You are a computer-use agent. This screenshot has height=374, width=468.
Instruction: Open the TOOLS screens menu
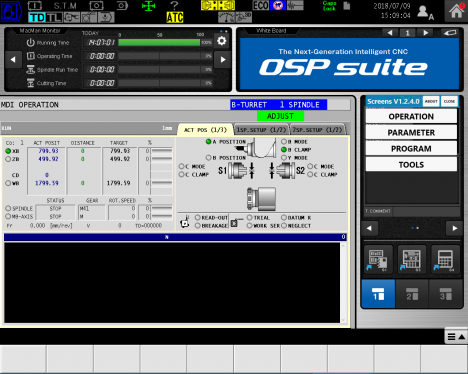[x=411, y=164]
